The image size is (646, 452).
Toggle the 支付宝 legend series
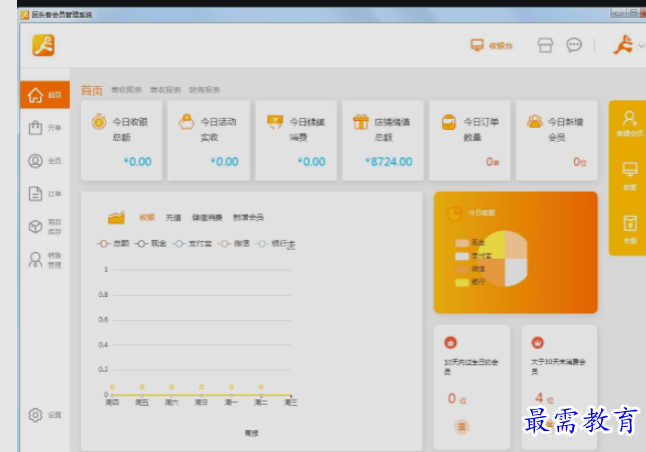tap(192, 244)
